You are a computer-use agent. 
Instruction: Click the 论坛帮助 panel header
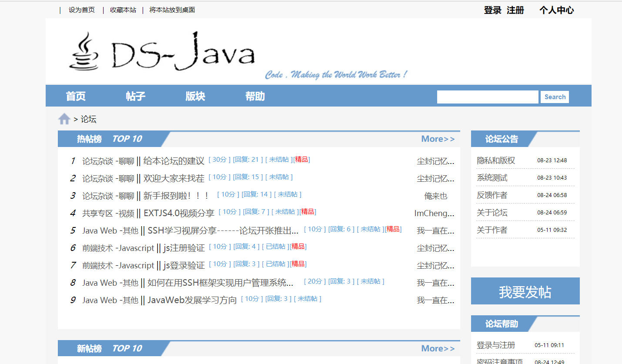point(502,324)
